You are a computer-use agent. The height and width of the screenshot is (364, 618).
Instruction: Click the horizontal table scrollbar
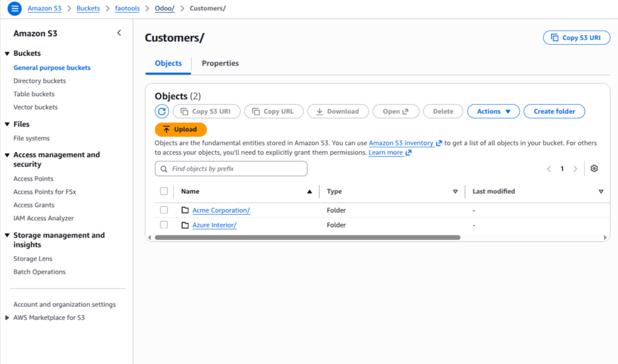pos(307,238)
